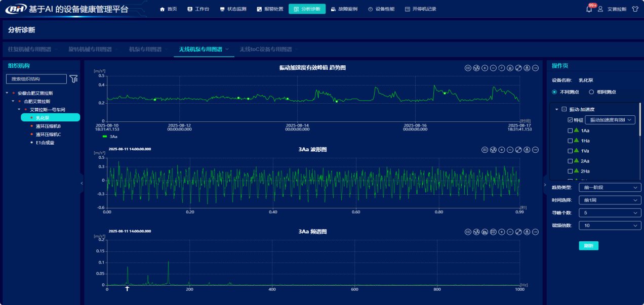Open the notification bell

pos(589,9)
